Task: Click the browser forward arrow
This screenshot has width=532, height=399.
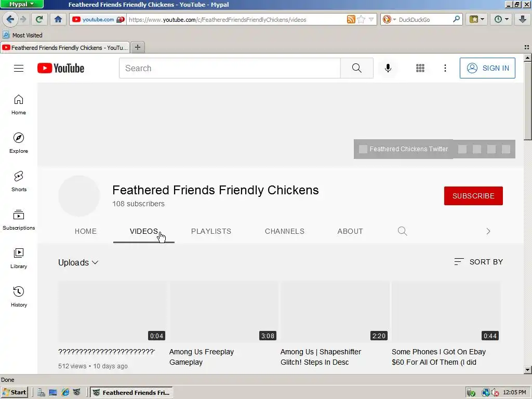Action: (x=23, y=19)
